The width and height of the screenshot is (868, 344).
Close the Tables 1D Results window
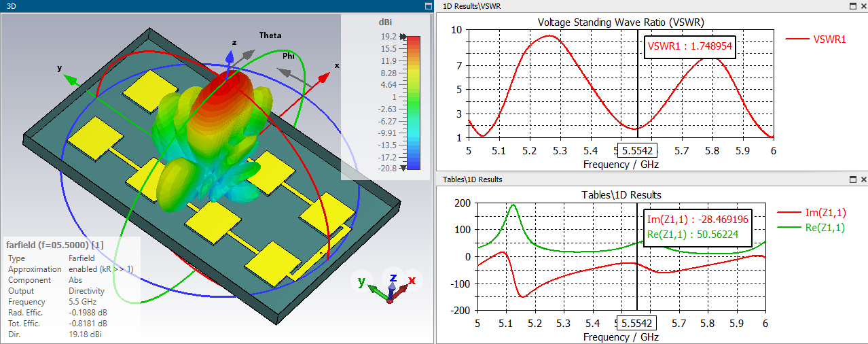point(863,179)
